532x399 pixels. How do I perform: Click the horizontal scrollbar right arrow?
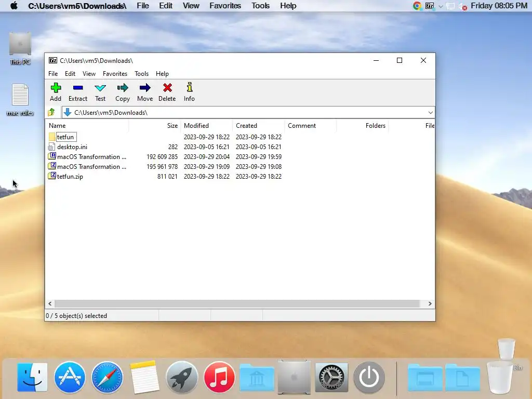pos(430,303)
